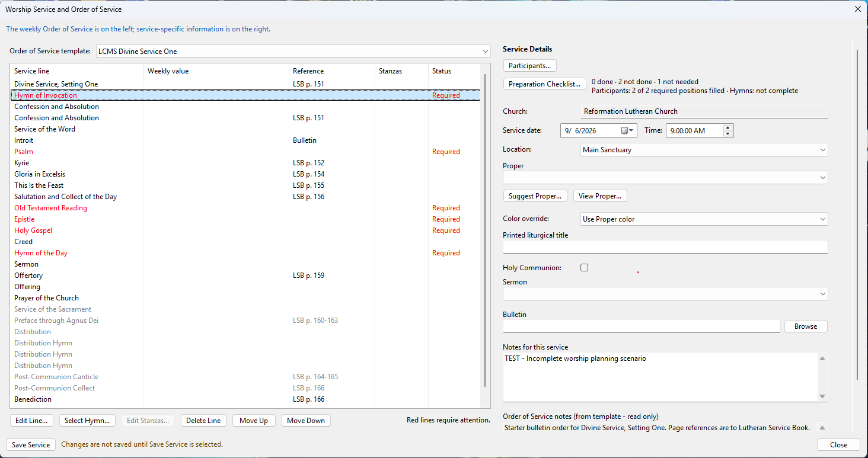Viewport: 868px width, 458px height.
Task: Select the Offering row
Action: pyautogui.click(x=245, y=287)
